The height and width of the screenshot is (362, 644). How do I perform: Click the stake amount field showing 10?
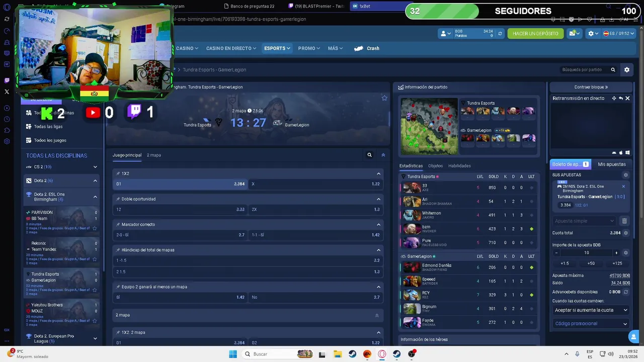pyautogui.click(x=586, y=253)
